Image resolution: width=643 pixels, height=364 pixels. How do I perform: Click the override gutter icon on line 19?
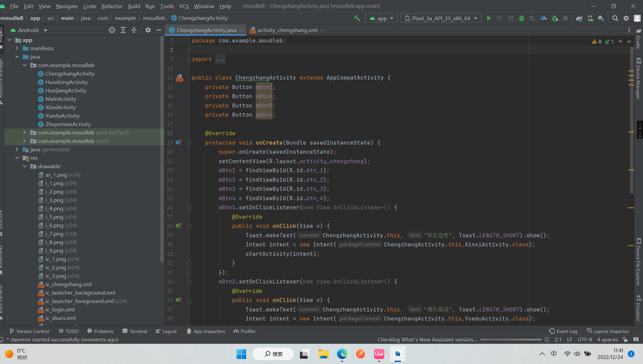click(179, 143)
